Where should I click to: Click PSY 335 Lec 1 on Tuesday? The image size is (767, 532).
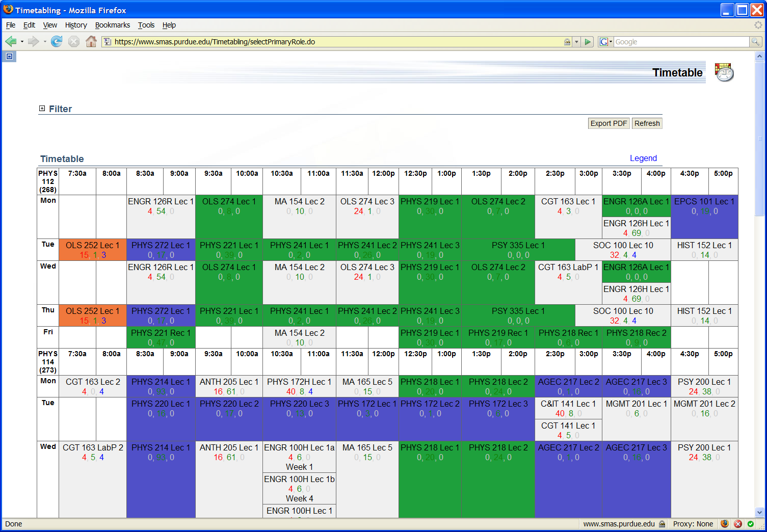(518, 250)
